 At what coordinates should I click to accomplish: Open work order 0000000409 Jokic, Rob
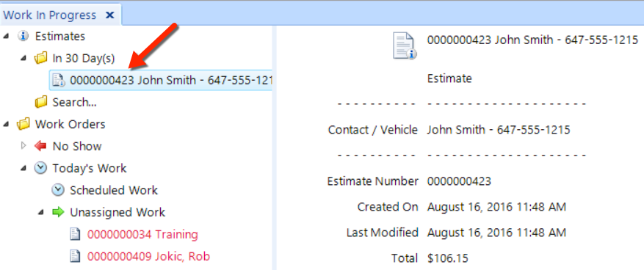pos(148,257)
